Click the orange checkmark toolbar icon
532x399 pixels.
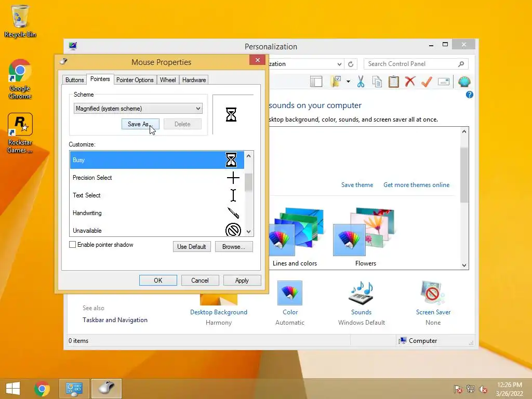click(427, 82)
